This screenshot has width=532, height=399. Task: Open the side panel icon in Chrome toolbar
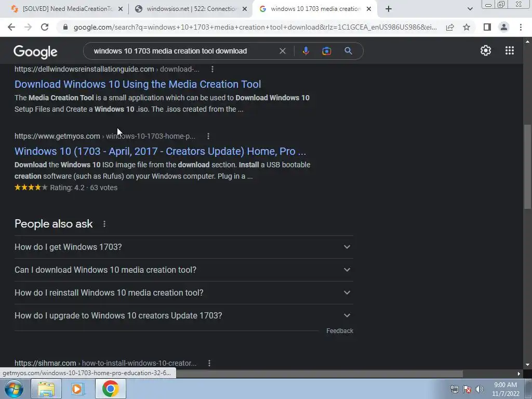tap(487, 27)
